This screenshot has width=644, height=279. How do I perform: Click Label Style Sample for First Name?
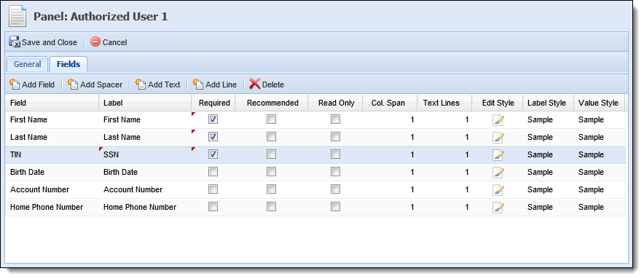point(540,120)
